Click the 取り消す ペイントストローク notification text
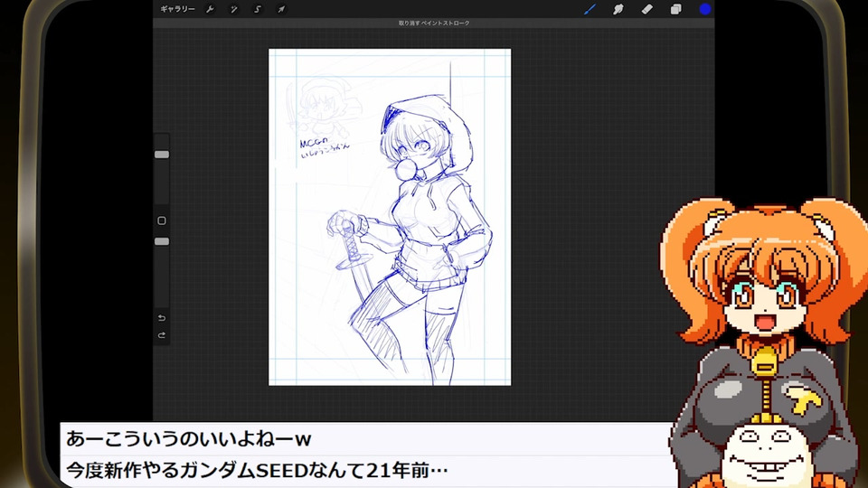868x488 pixels. point(434,23)
